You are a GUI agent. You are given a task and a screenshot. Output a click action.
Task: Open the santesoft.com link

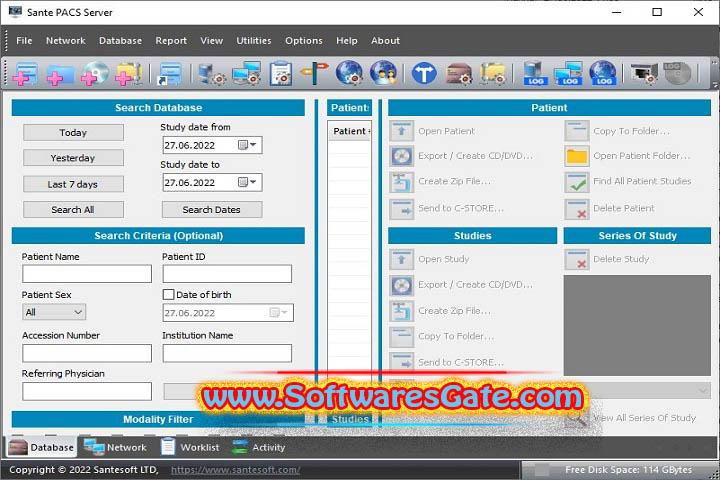tap(236, 470)
